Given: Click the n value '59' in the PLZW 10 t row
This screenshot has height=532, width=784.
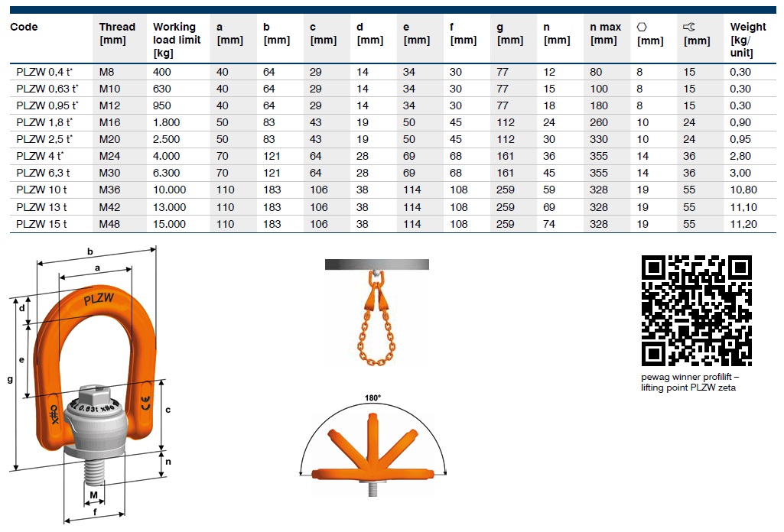Looking at the screenshot, I should (x=549, y=190).
